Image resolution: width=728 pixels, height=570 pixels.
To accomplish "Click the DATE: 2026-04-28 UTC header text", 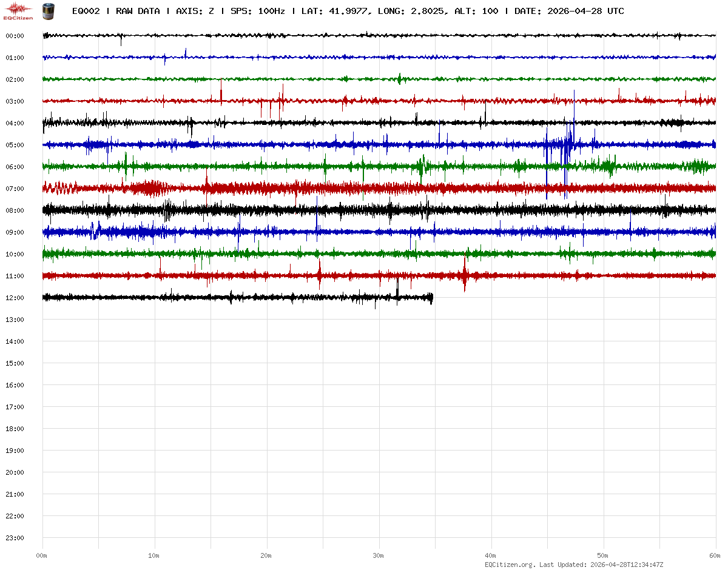I will pos(569,11).
